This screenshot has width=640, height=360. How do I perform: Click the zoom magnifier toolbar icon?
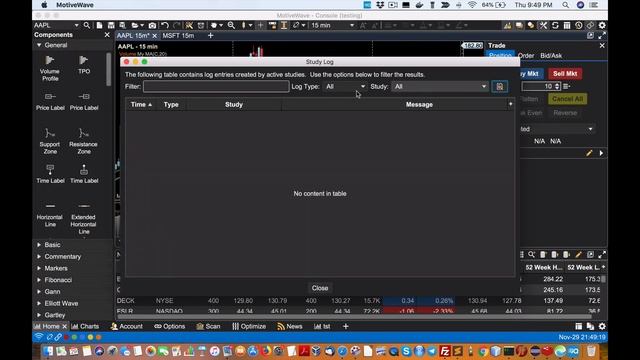click(231, 25)
